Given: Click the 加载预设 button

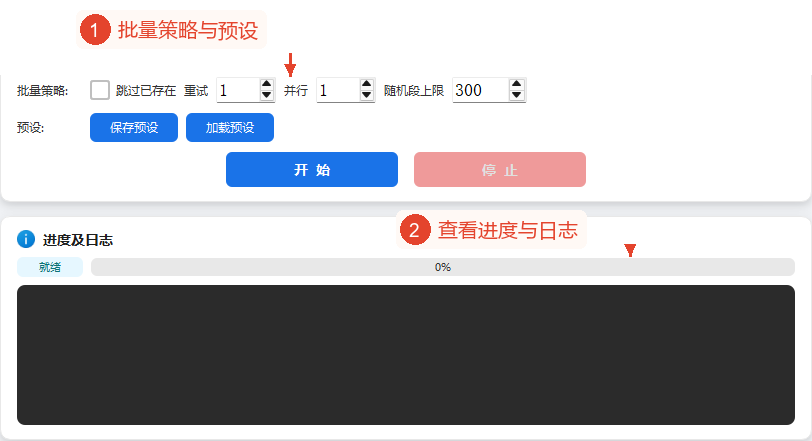Looking at the screenshot, I should click(x=230, y=127).
